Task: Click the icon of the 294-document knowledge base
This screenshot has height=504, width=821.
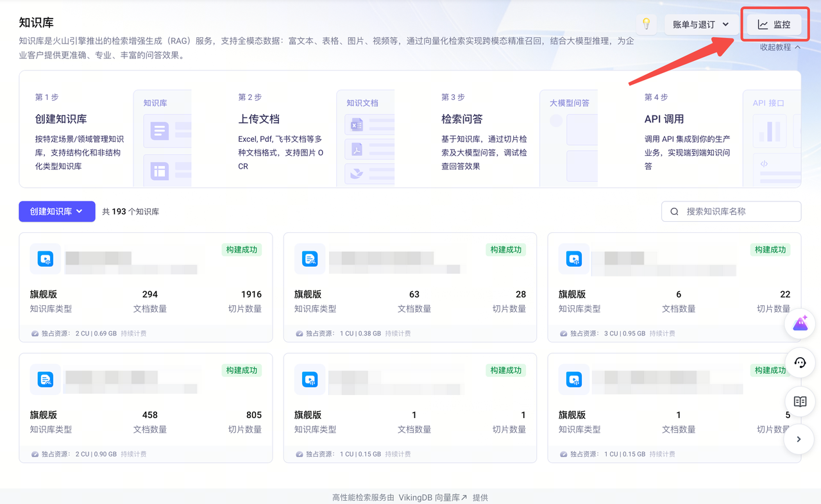Action: 46,259
